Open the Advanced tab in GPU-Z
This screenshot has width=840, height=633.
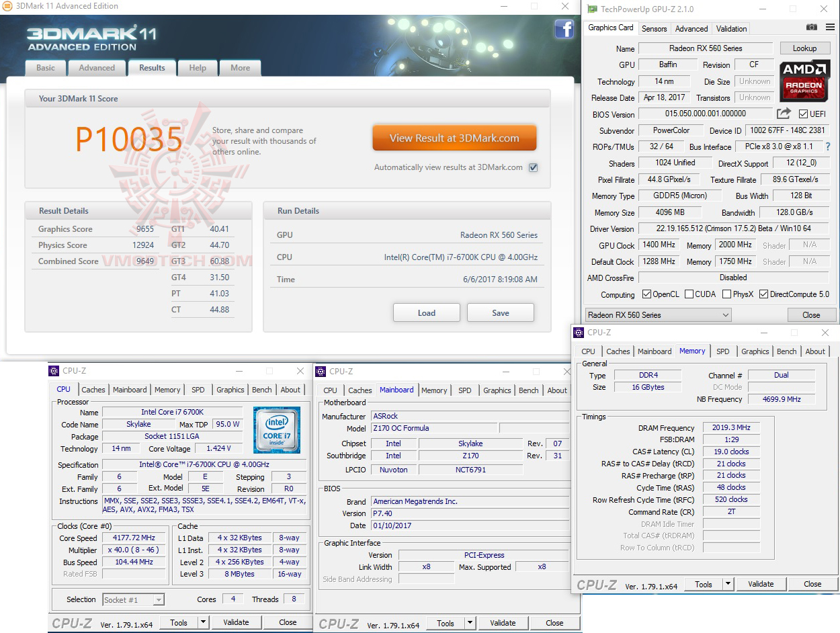click(691, 29)
